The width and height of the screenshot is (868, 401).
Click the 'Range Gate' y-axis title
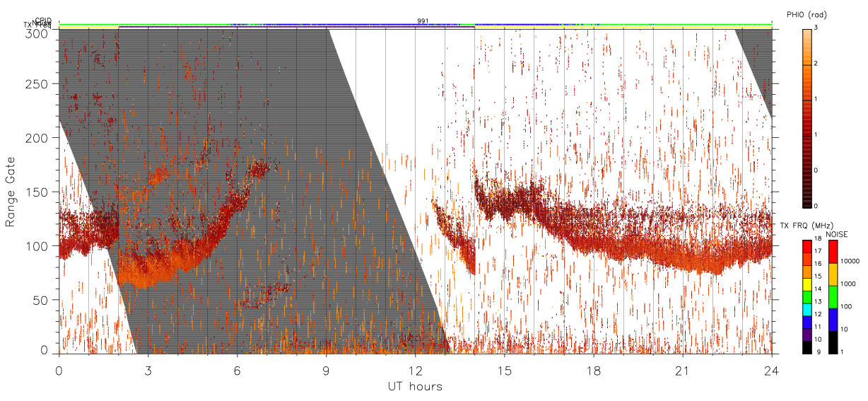[x=11, y=192]
